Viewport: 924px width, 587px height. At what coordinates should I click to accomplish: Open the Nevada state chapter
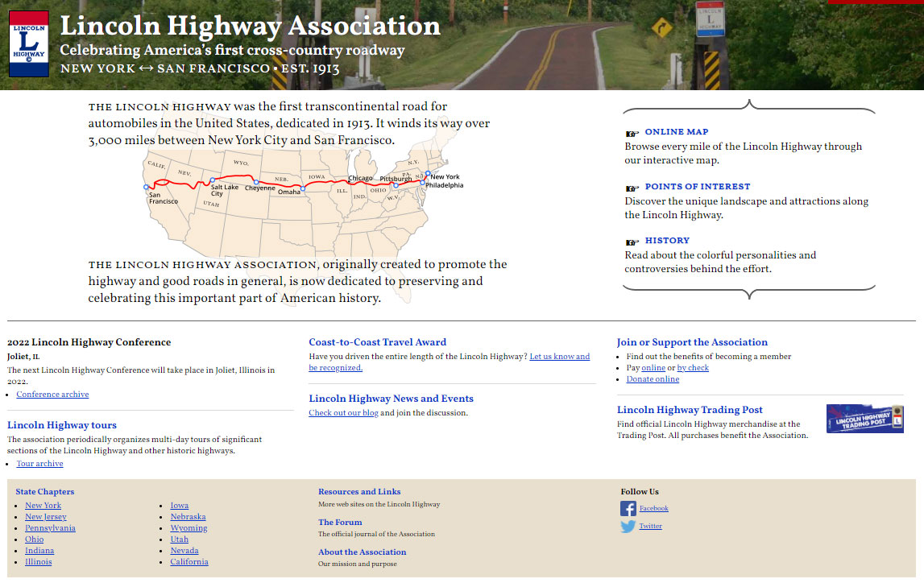pyautogui.click(x=184, y=551)
